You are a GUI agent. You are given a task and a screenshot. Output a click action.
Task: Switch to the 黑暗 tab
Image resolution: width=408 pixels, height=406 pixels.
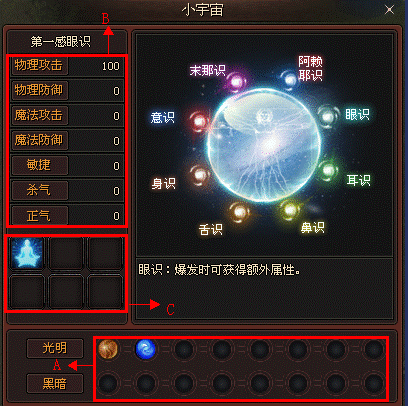(x=55, y=383)
